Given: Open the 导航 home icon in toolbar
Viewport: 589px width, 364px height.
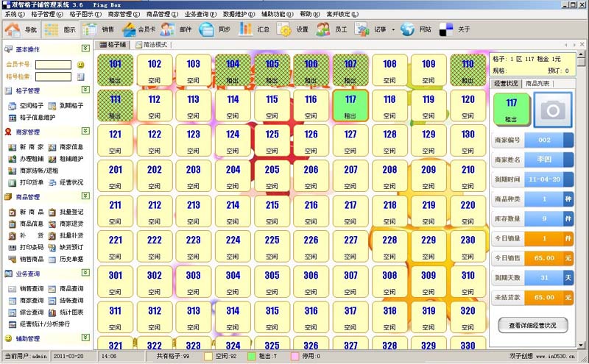Looking at the screenshot, I should point(13,29).
